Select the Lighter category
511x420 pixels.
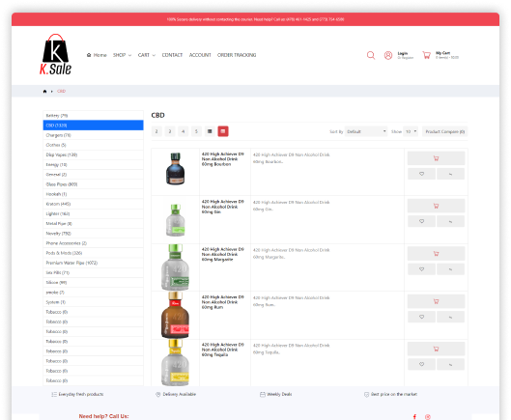93,213
